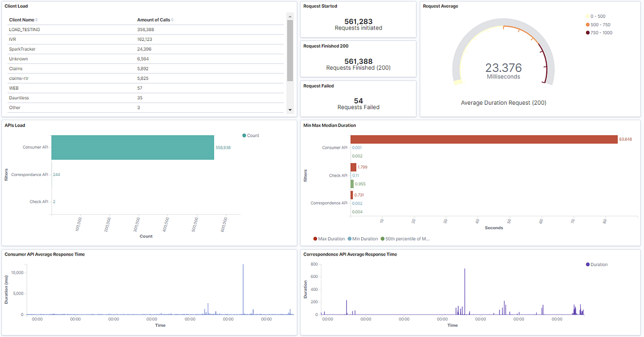644x337 pixels.
Task: Click the scroll-up arrow on Client Load scrollbar
Action: [x=290, y=17]
